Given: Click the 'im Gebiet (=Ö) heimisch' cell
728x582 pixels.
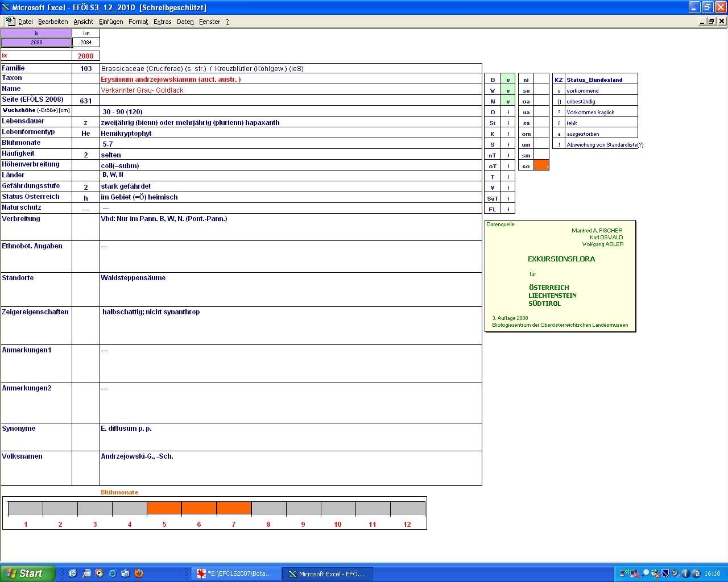Looking at the screenshot, I should point(291,197).
